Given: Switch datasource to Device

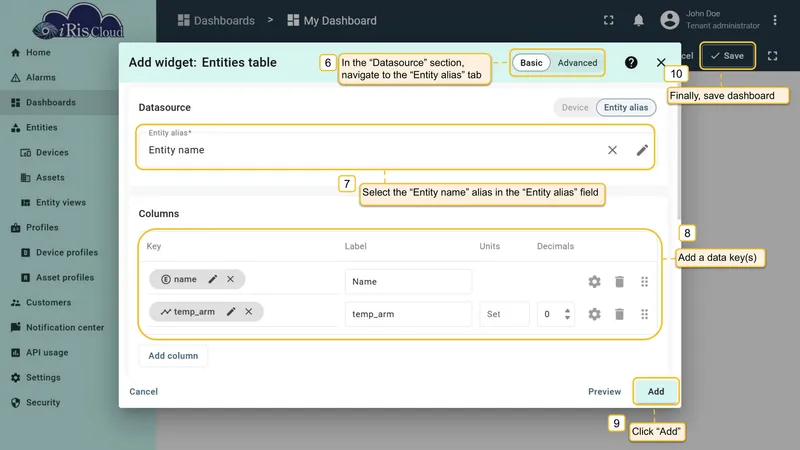Looking at the screenshot, I should (575, 108).
